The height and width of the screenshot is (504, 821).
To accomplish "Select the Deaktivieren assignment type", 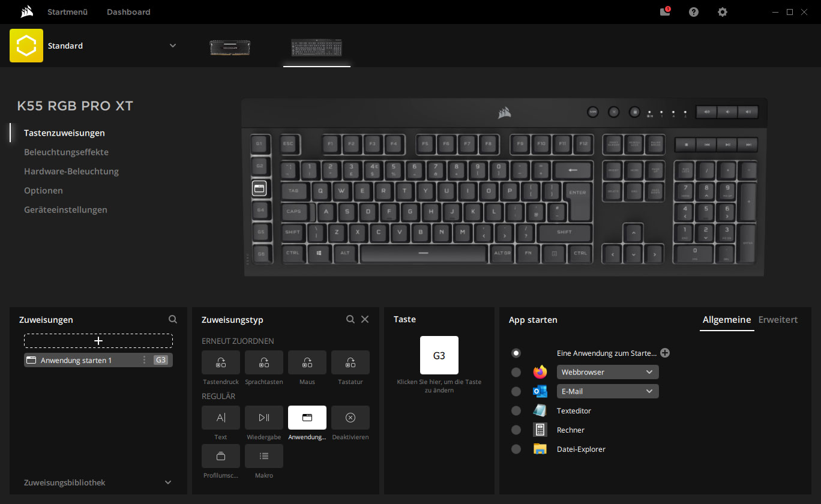I will click(350, 418).
